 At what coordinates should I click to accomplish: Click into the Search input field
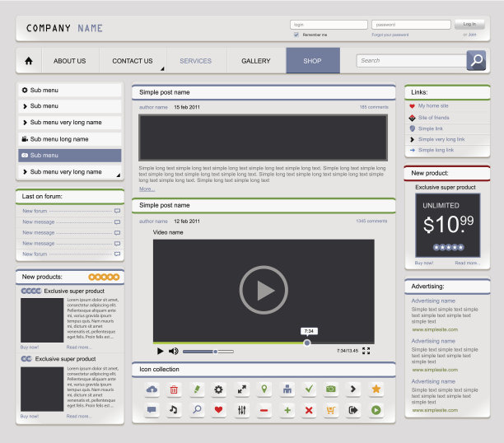pos(411,60)
